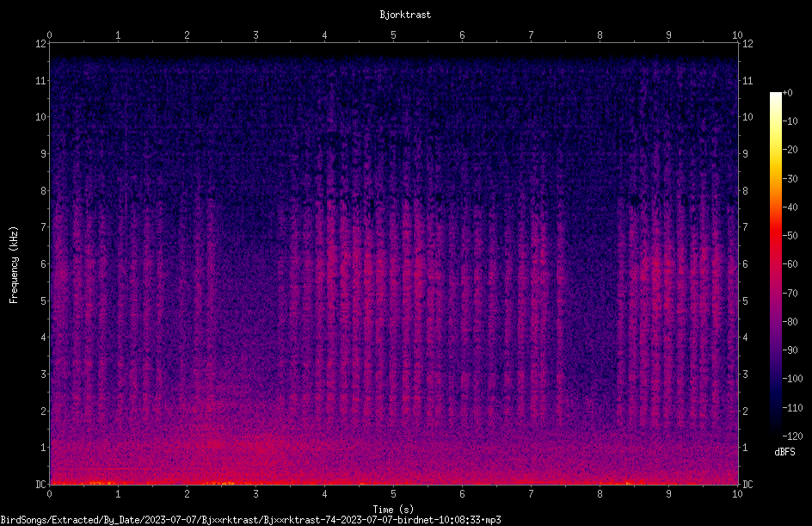Click the red region of color scale near -50

click(x=775, y=236)
